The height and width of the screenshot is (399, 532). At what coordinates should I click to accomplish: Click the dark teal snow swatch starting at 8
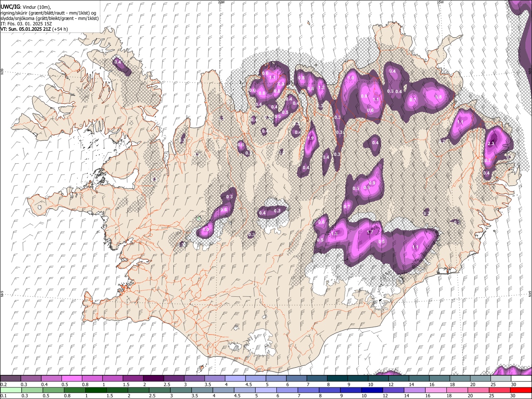[337, 379]
